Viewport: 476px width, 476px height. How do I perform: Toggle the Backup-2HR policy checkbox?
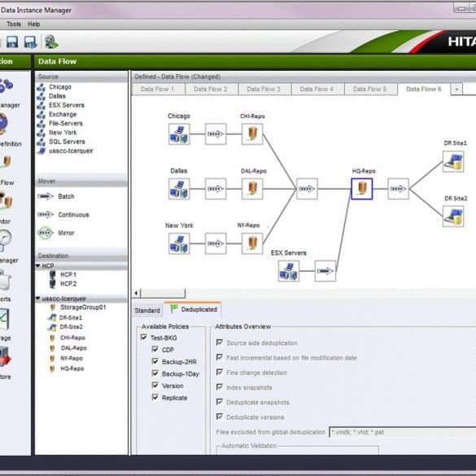[x=155, y=361]
